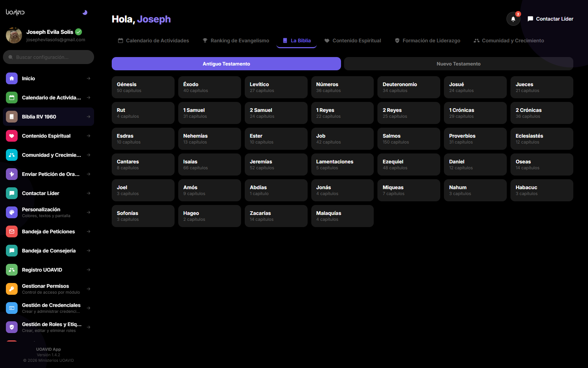The width and height of the screenshot is (588, 368).
Task: Click the Gestión de Credenciales card icon
Action: point(12,308)
